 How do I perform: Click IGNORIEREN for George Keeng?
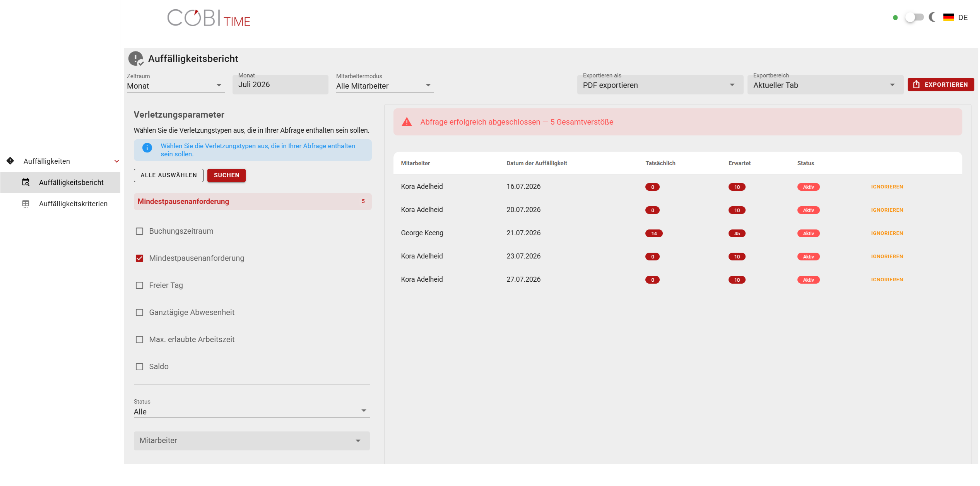point(887,233)
